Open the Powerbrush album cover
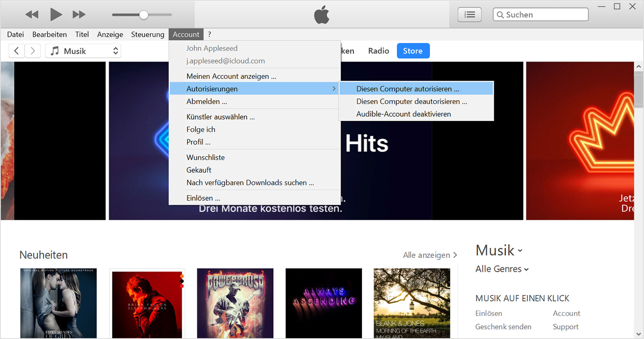The image size is (644, 339). (235, 304)
